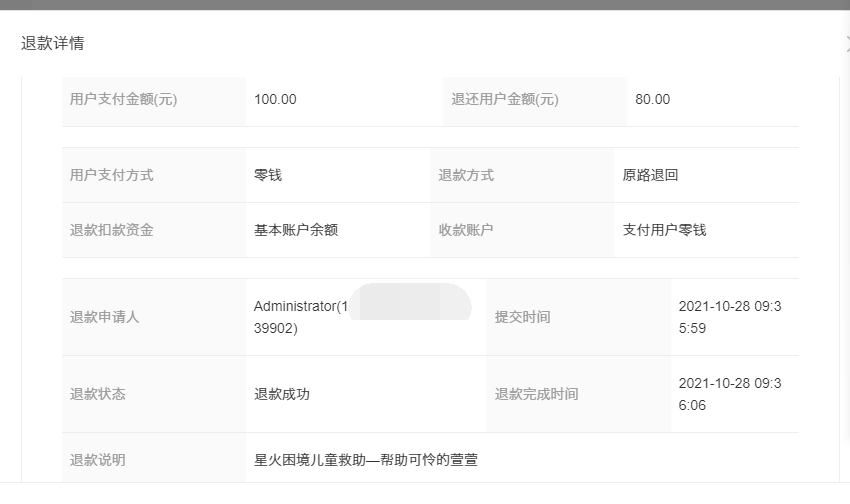Select the 退款申请人 label
Viewport: 850px width, 504px height.
pos(105,317)
